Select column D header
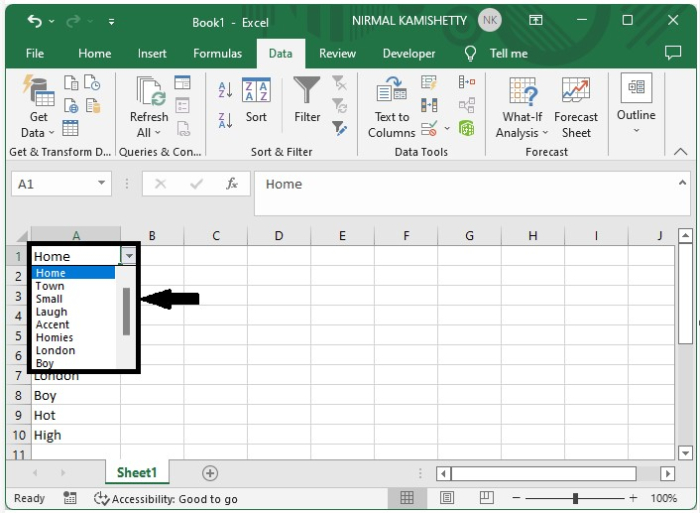Image resolution: width=700 pixels, height=513 pixels. click(x=279, y=236)
